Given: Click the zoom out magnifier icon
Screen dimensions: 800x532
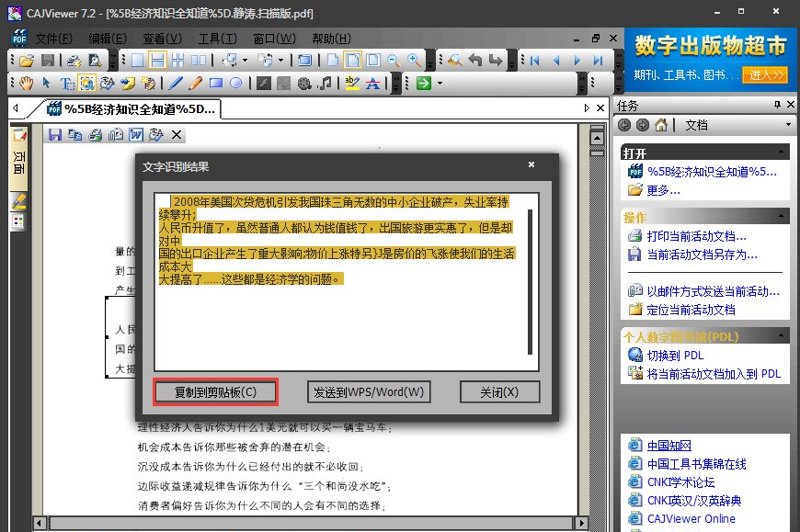Looking at the screenshot, I should click(x=394, y=61).
